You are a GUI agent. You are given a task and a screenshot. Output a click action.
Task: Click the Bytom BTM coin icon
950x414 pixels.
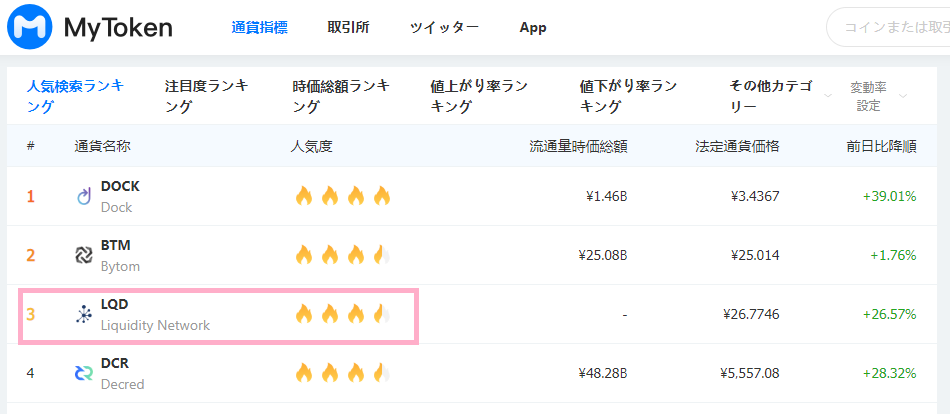click(84, 255)
